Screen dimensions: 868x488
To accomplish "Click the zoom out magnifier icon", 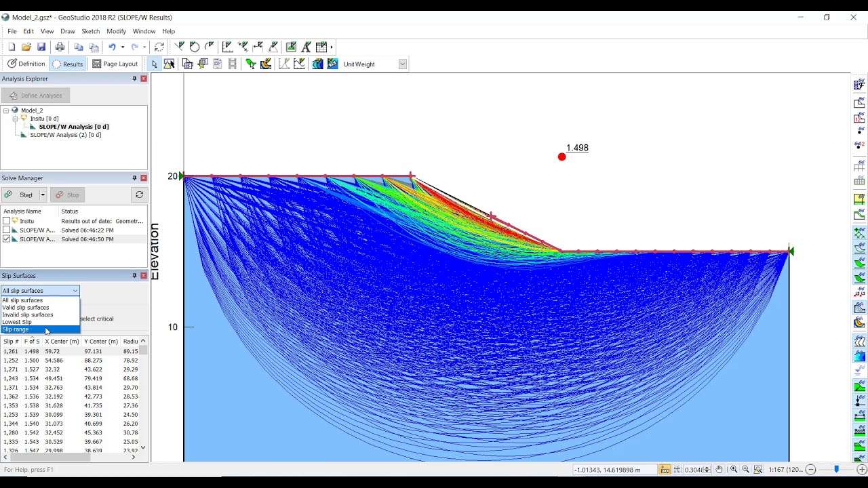I will tap(746, 469).
